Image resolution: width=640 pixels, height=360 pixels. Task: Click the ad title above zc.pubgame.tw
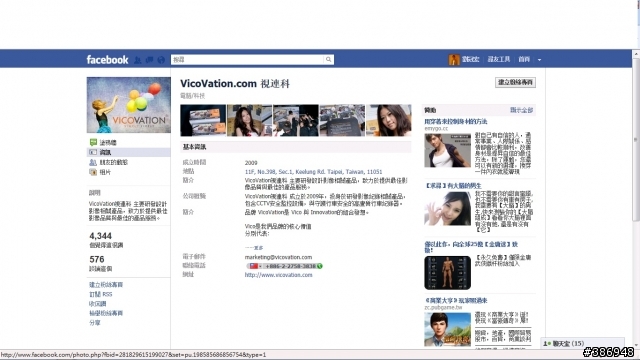[x=456, y=300]
